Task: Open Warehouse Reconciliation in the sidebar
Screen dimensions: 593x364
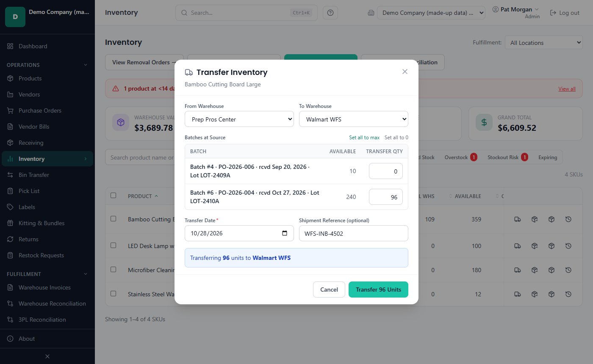Action: coord(47,303)
